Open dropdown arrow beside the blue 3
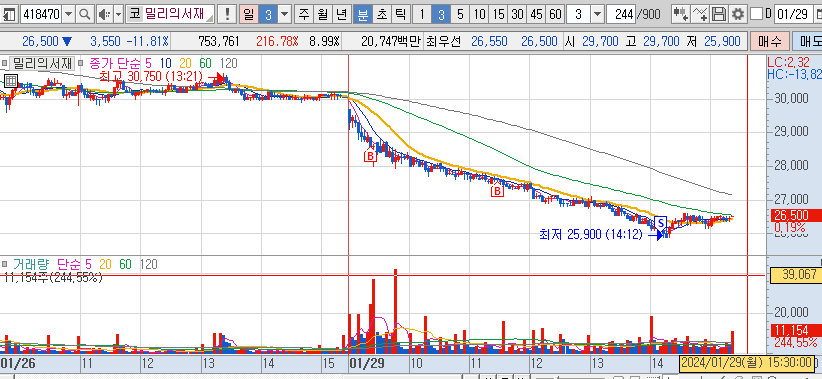This screenshot has height=379, width=822. (x=284, y=14)
